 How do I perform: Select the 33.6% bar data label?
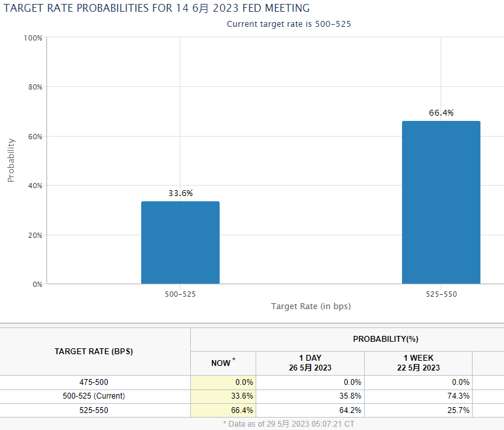180,193
